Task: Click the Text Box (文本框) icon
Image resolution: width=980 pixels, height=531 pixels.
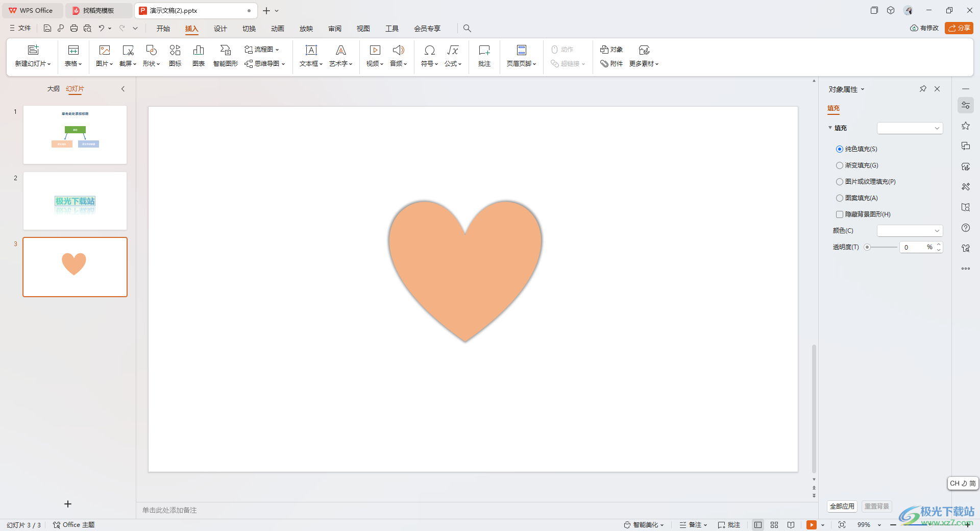Action: point(311,50)
